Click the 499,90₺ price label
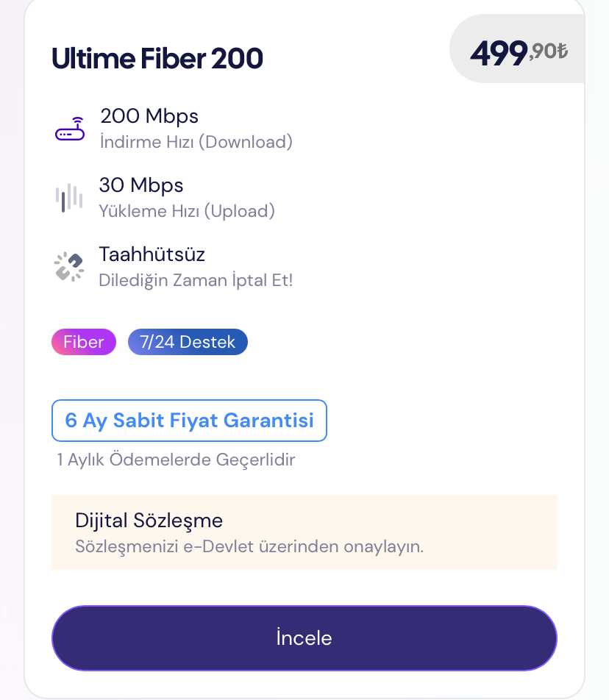The width and height of the screenshot is (609, 700). click(x=517, y=53)
